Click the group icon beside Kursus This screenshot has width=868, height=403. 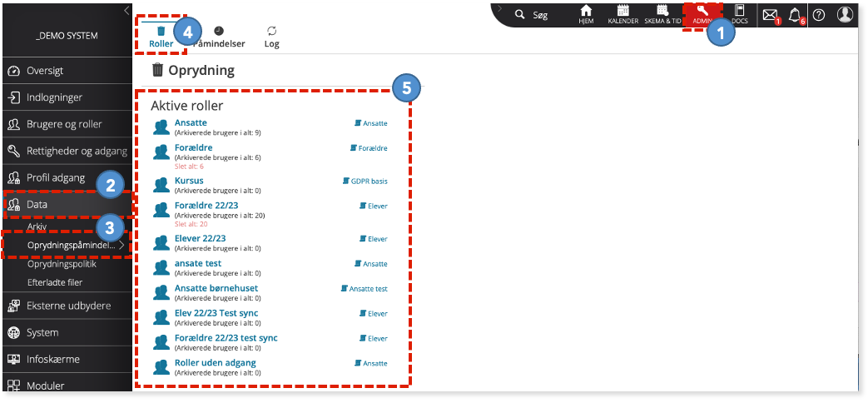161,185
